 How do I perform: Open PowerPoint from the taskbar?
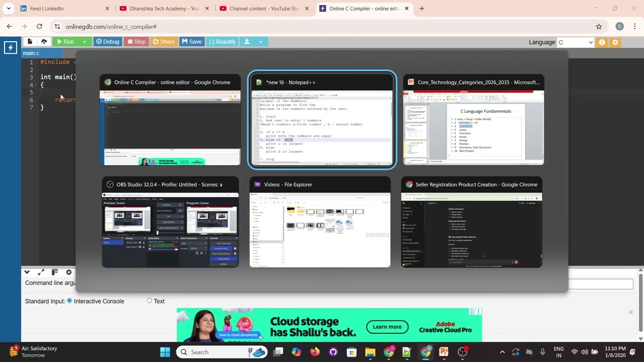(x=444, y=352)
